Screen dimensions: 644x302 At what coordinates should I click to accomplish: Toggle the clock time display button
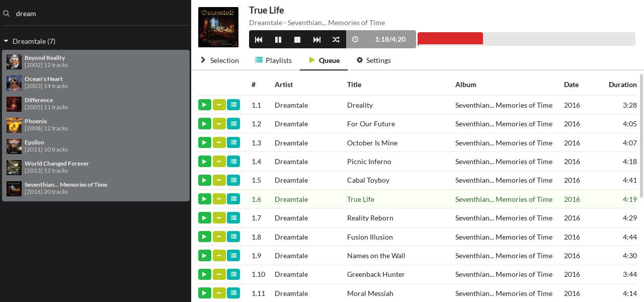pyautogui.click(x=355, y=39)
